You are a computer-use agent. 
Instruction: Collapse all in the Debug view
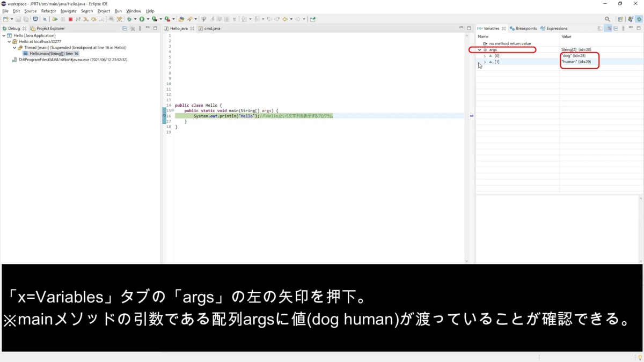(125, 28)
